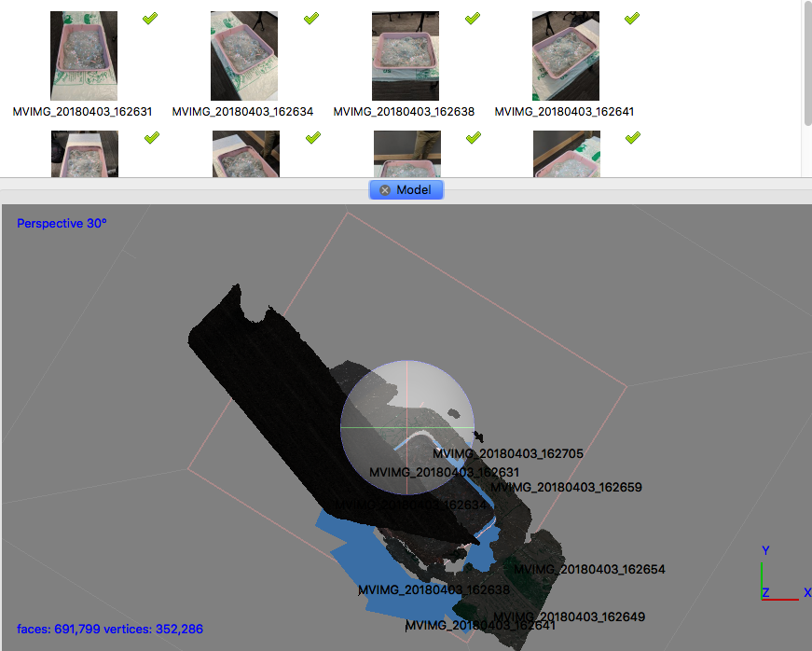The height and width of the screenshot is (651, 812).
Task: Click the Perspective 30° view label
Action: coord(62,224)
